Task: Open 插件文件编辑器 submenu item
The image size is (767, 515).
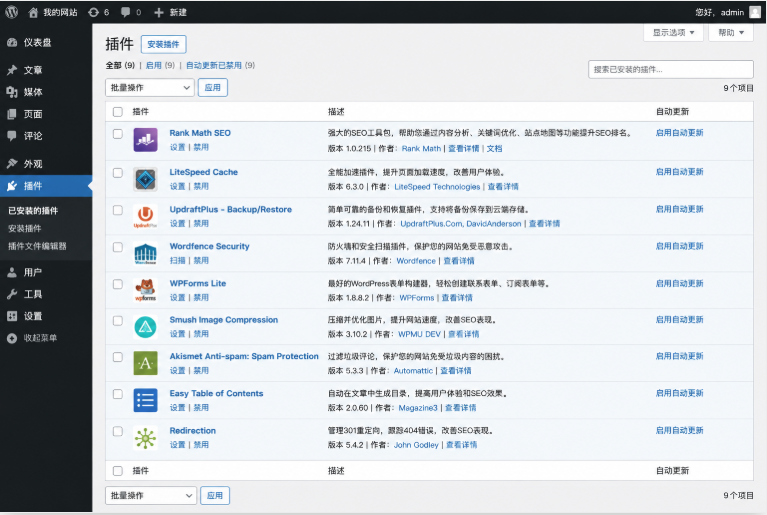Action: tap(37, 246)
